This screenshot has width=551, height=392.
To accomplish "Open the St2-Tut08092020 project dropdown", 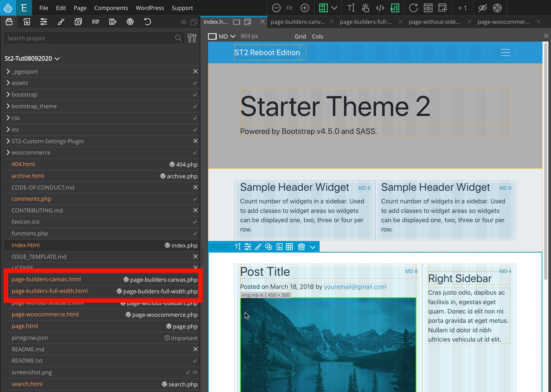I will [x=32, y=58].
